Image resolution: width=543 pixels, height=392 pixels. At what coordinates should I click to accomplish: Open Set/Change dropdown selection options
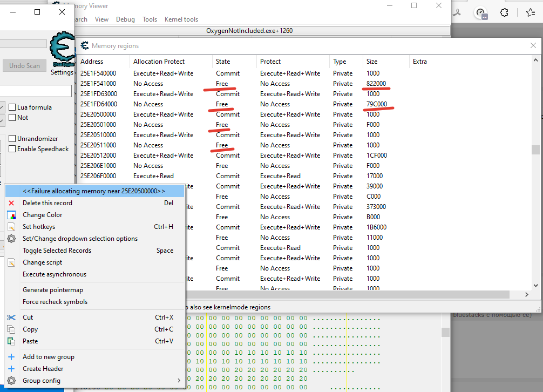pos(80,239)
